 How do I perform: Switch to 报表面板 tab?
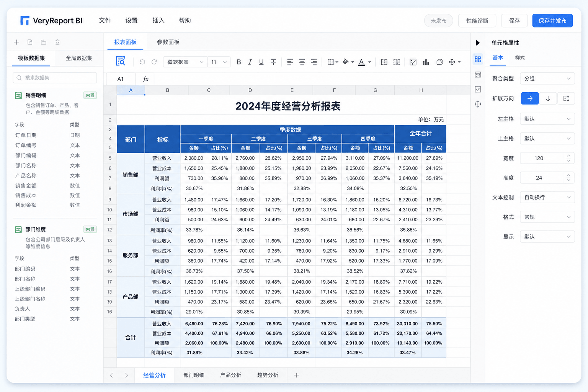click(125, 42)
